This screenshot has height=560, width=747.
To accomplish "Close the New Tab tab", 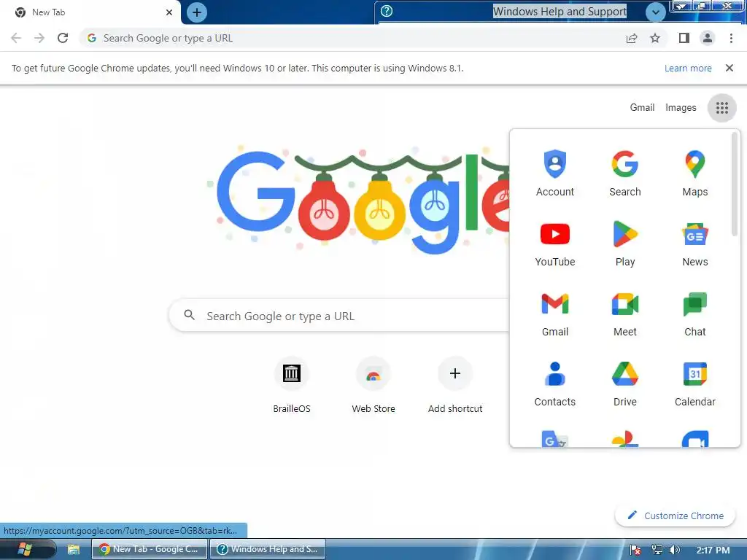I will (x=169, y=12).
